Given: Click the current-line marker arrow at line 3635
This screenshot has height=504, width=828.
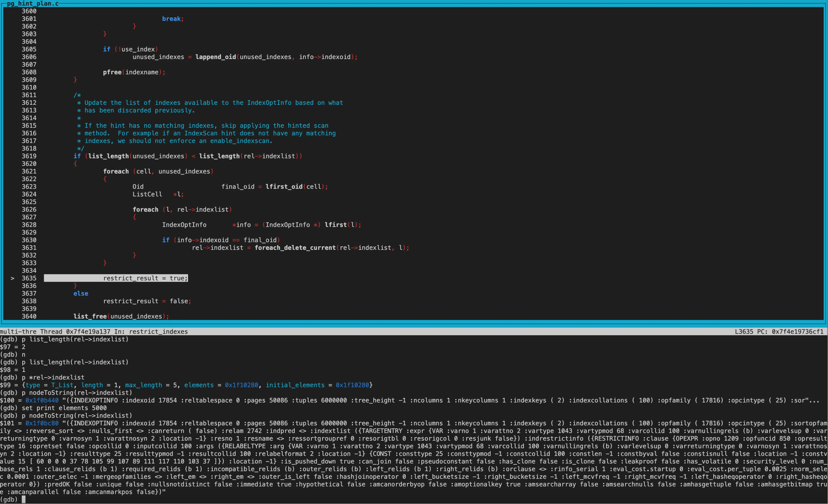Looking at the screenshot, I should tap(12, 278).
